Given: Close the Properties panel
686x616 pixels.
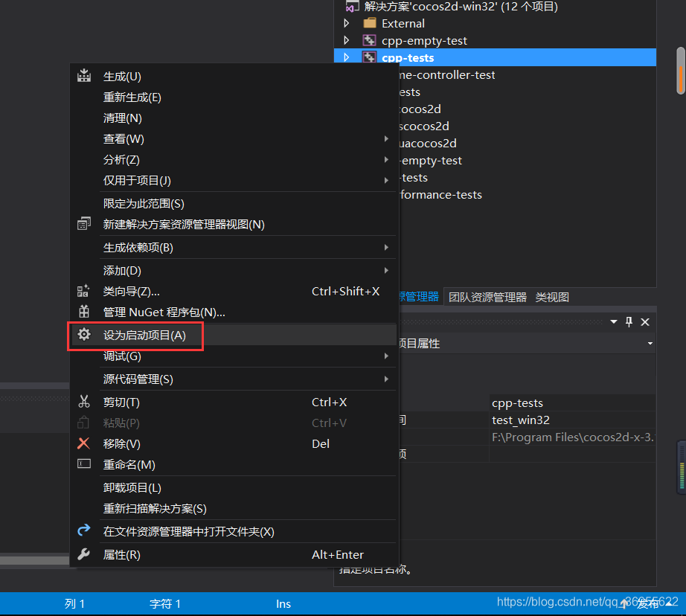Looking at the screenshot, I should [x=645, y=322].
